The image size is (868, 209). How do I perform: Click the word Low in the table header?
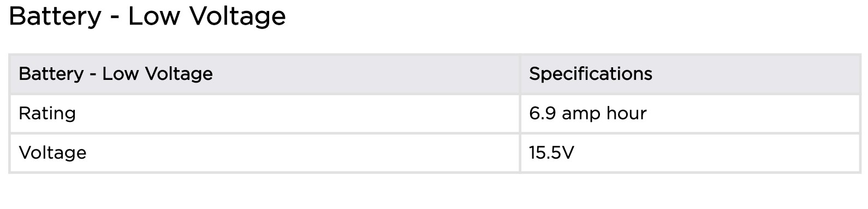coord(120,74)
